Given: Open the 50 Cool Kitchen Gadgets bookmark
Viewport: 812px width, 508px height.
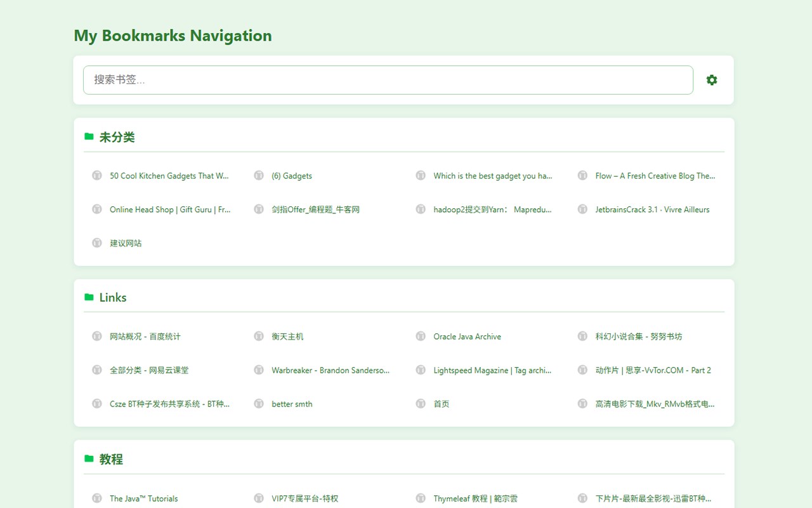Looking at the screenshot, I should [169, 176].
